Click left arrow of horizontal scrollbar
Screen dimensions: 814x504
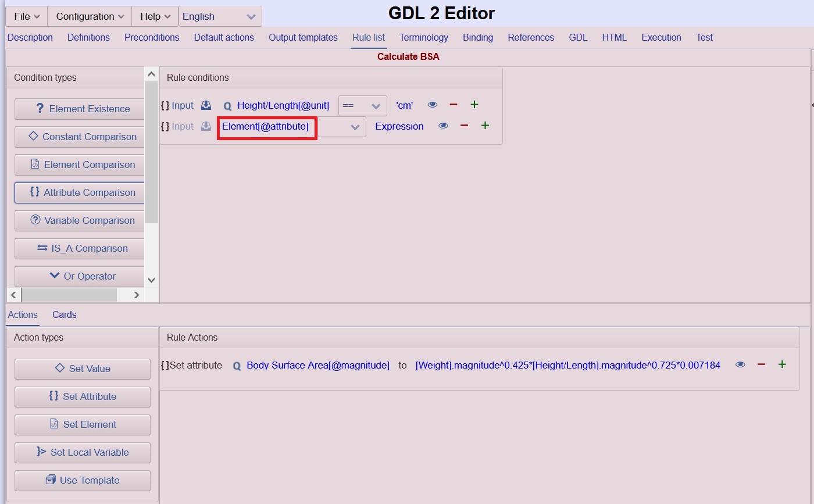coord(14,295)
